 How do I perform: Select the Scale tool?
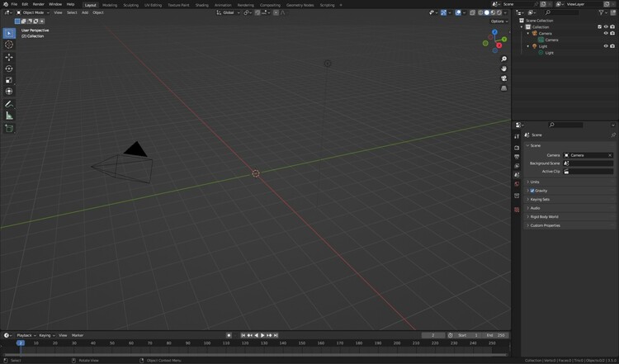pos(9,80)
